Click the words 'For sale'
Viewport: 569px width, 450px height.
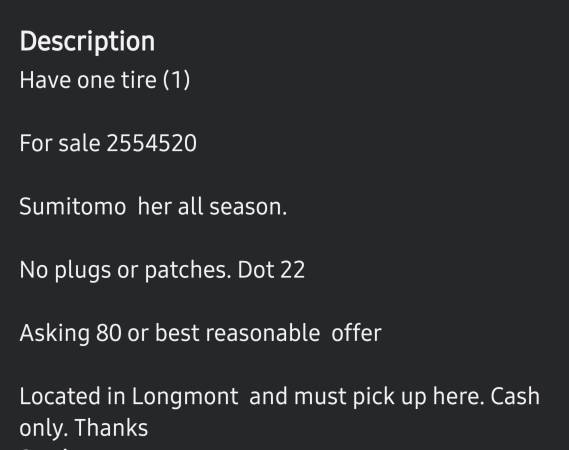pos(60,143)
